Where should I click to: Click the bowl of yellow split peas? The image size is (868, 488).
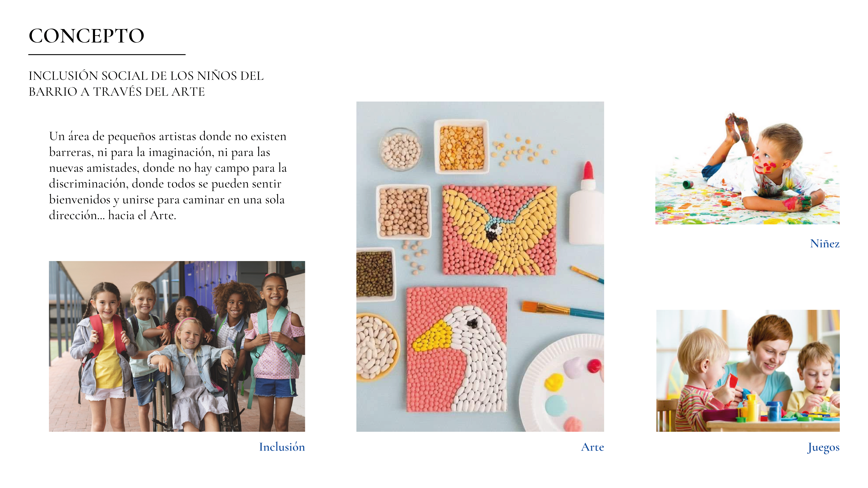coord(461,147)
